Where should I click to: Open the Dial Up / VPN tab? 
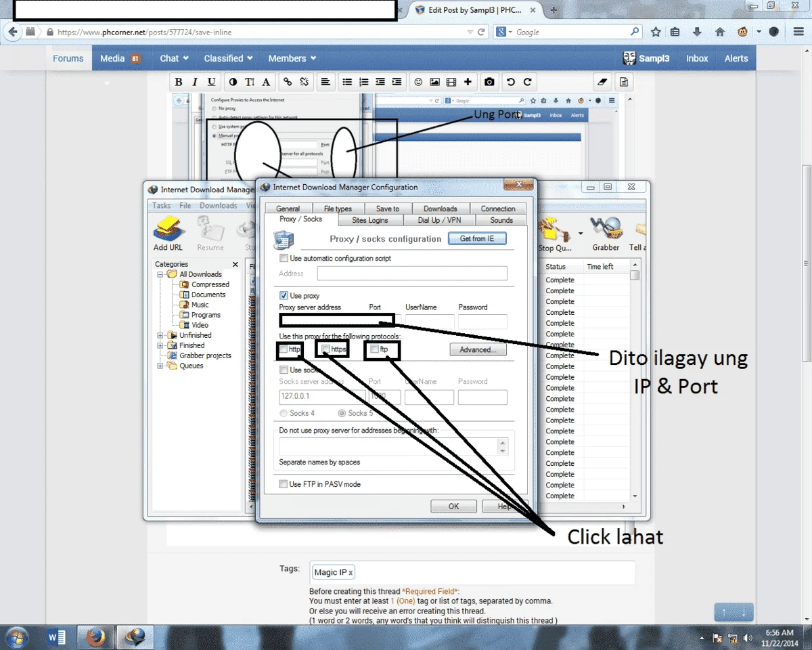[x=439, y=220]
